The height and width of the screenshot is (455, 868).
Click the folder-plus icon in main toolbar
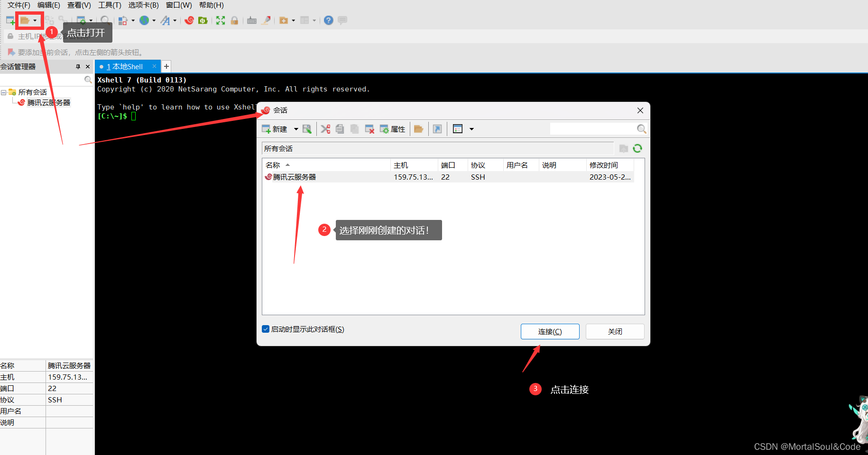click(x=284, y=20)
